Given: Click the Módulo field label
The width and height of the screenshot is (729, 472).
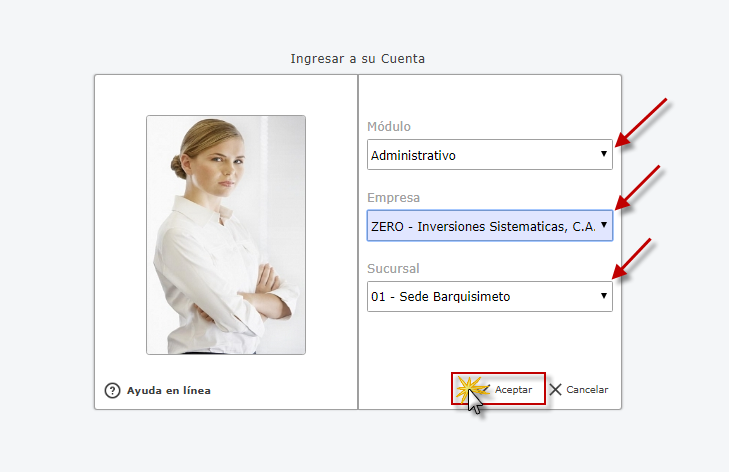Looking at the screenshot, I should tap(389, 127).
